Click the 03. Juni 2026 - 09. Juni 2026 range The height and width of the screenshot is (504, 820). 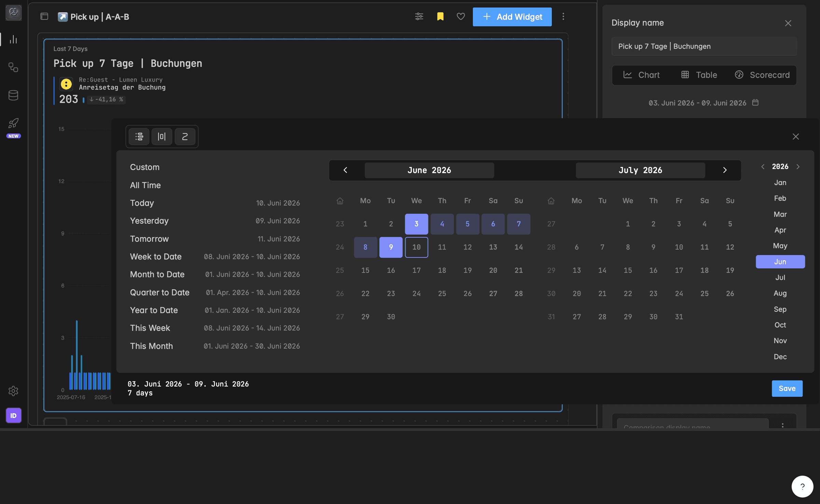(697, 103)
